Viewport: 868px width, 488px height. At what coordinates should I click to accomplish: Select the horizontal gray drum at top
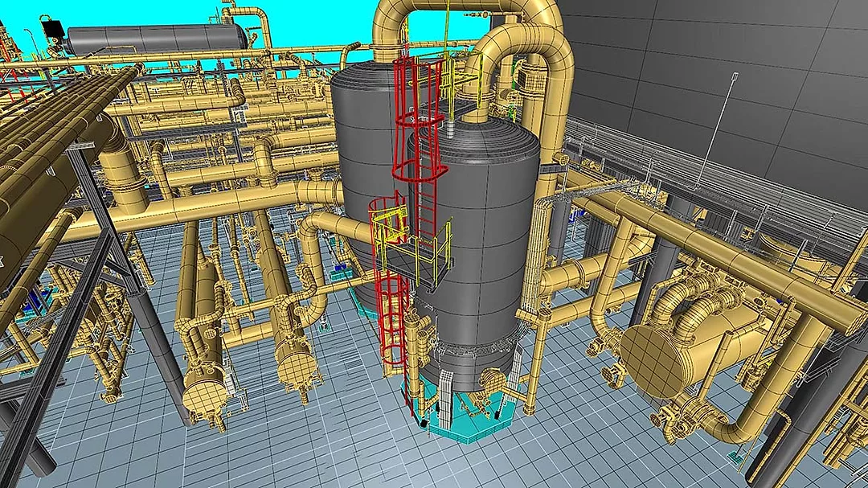point(157,39)
